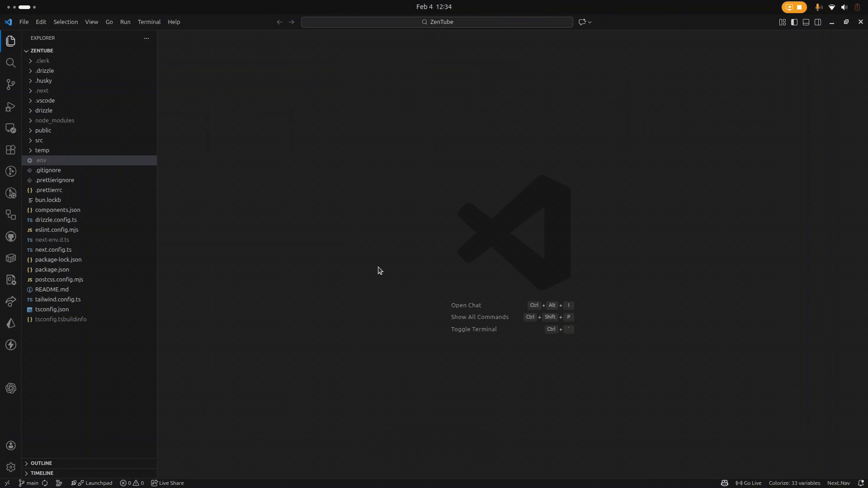The width and height of the screenshot is (868, 488).
Task: Toggle the primary sidebar visibility
Action: [794, 22]
